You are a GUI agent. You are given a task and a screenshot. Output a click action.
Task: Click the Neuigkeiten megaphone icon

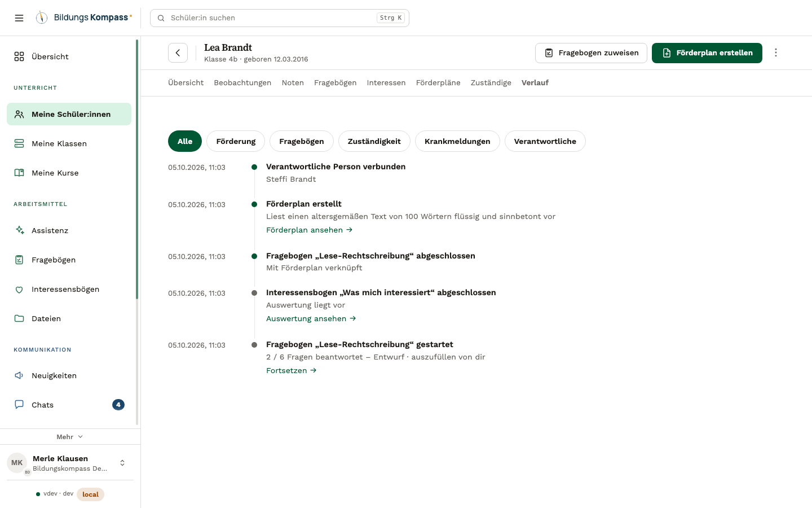(x=19, y=375)
